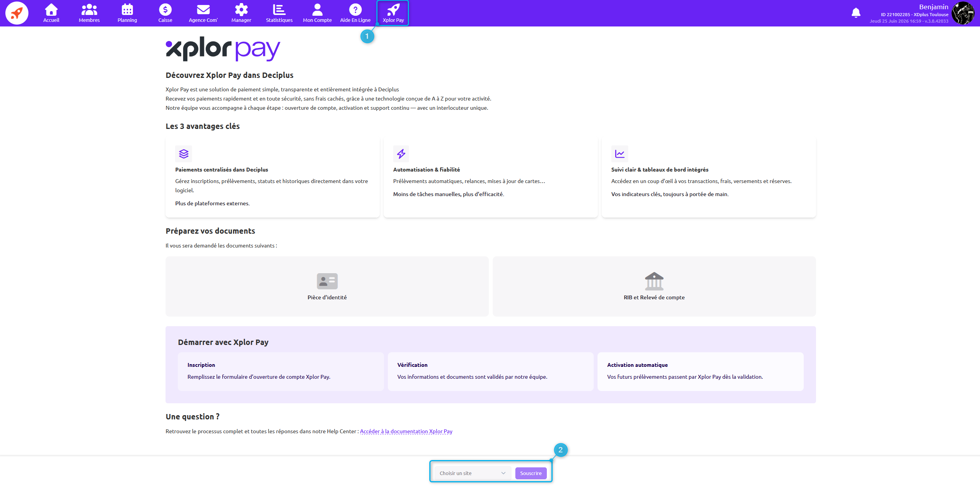Viewport: 980px width, 490px height.
Task: Select the Planning menu label
Action: (x=127, y=20)
